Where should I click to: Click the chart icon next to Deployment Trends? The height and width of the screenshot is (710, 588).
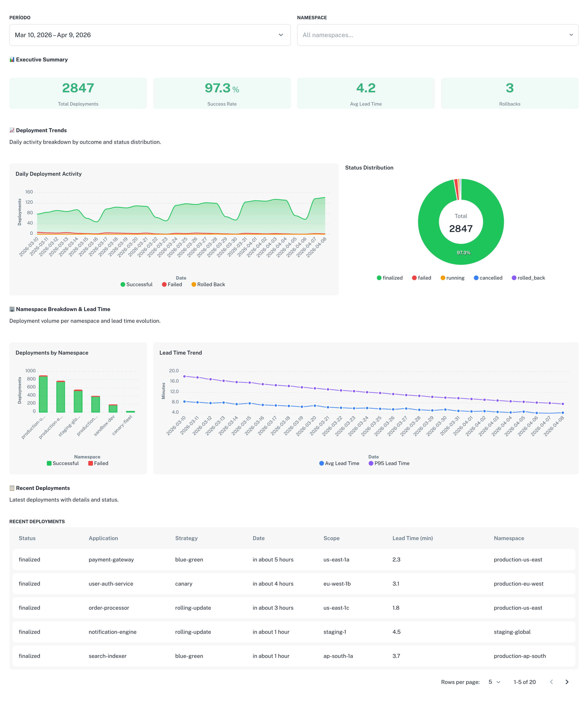(12, 130)
